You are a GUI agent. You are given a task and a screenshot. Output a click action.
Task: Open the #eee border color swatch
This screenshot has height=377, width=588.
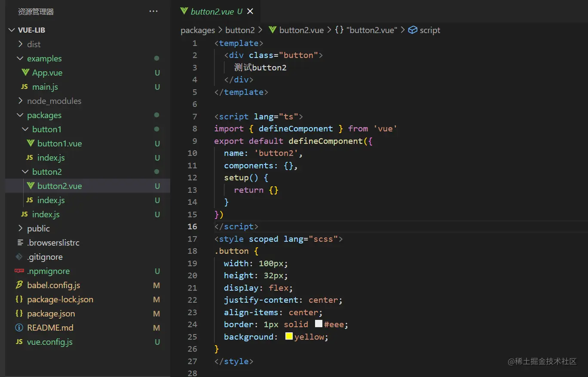click(318, 324)
